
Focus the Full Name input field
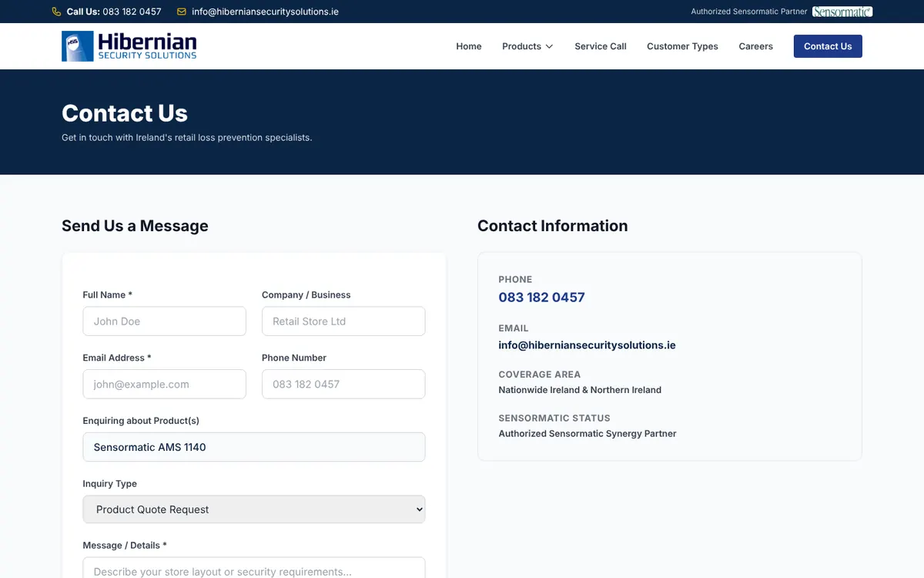click(x=165, y=321)
